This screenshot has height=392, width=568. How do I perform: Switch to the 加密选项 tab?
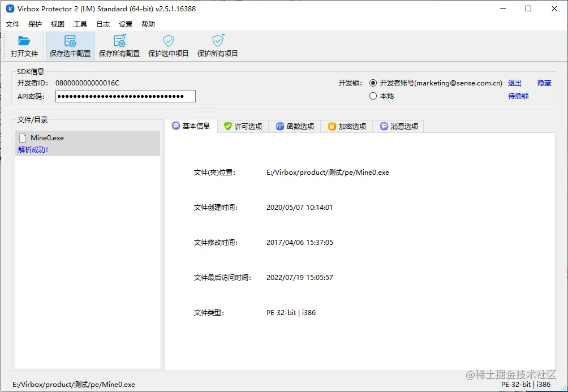pos(347,127)
